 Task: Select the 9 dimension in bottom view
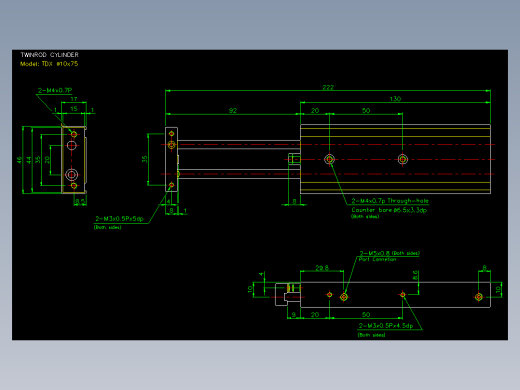pos(294,314)
